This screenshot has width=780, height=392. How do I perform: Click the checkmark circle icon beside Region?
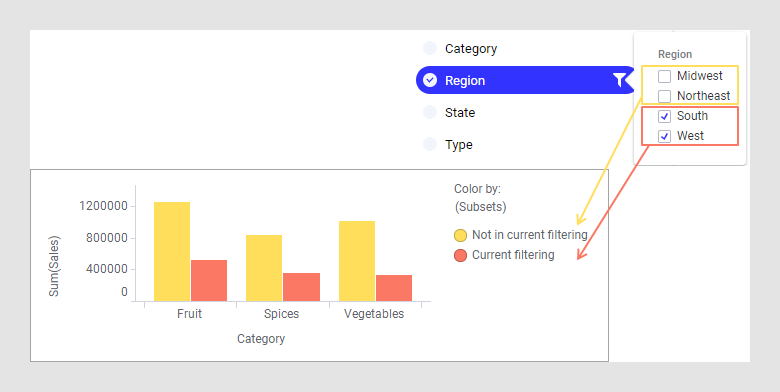(x=430, y=80)
